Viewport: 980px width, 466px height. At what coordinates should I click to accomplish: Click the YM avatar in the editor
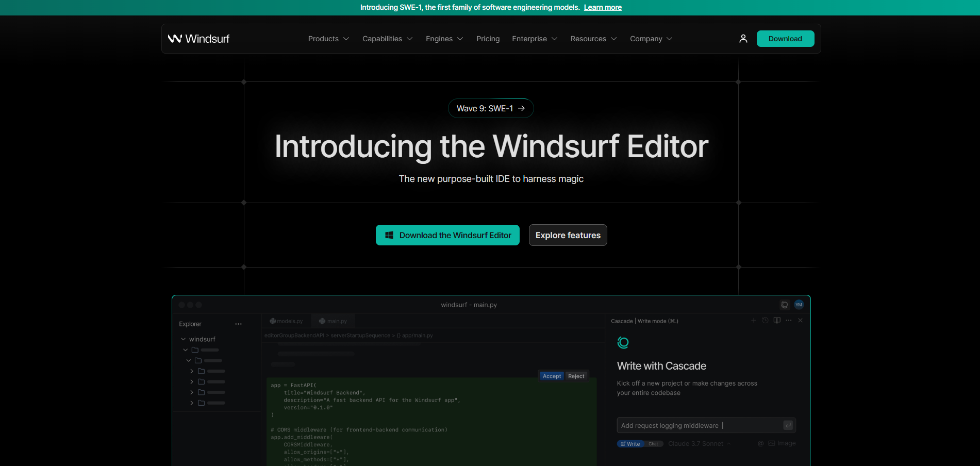(x=799, y=305)
